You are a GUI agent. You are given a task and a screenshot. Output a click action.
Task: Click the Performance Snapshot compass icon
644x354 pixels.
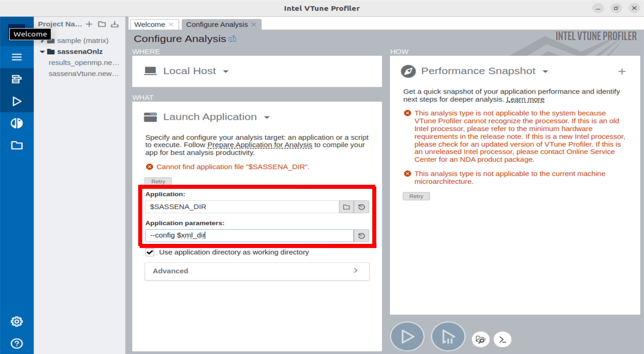(x=408, y=71)
